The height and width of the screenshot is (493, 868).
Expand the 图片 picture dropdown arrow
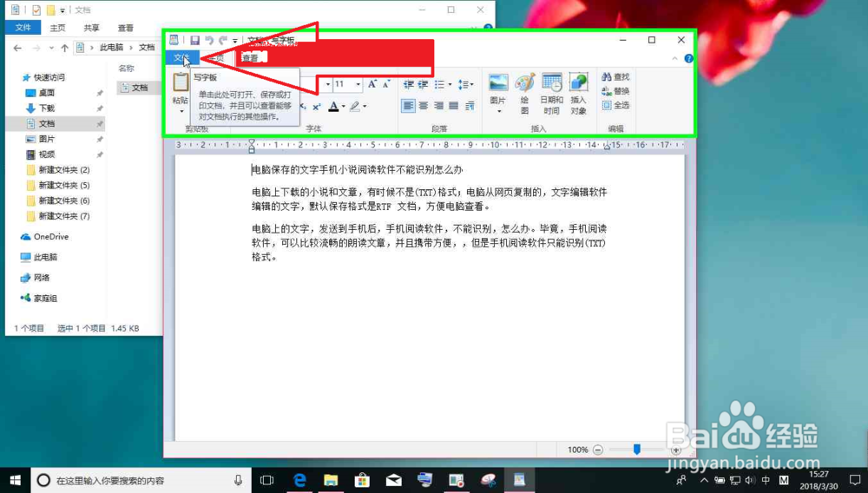coord(499,112)
